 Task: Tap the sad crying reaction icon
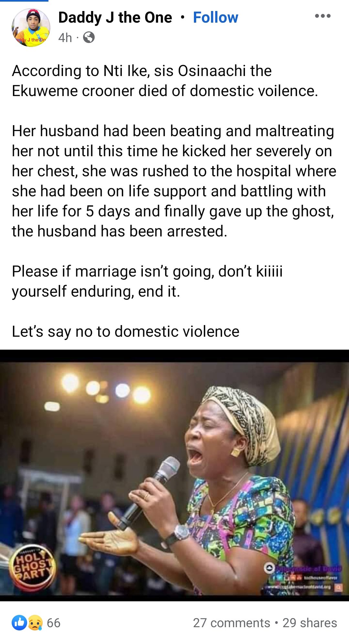coord(35,623)
